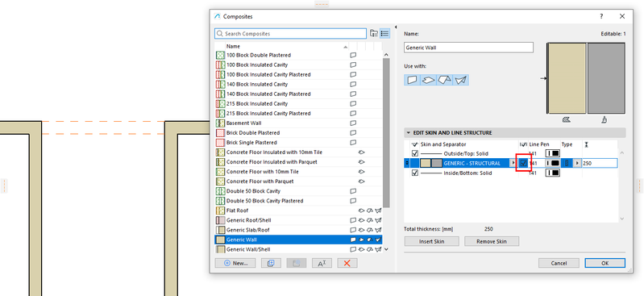Open building material dropdown for GENERIC - STRUCTURAL
644x296 pixels.
(513, 163)
